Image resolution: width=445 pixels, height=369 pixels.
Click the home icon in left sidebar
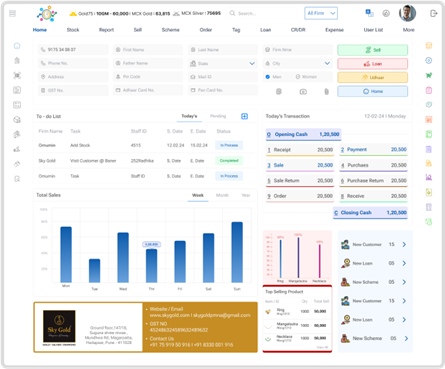[17, 46]
